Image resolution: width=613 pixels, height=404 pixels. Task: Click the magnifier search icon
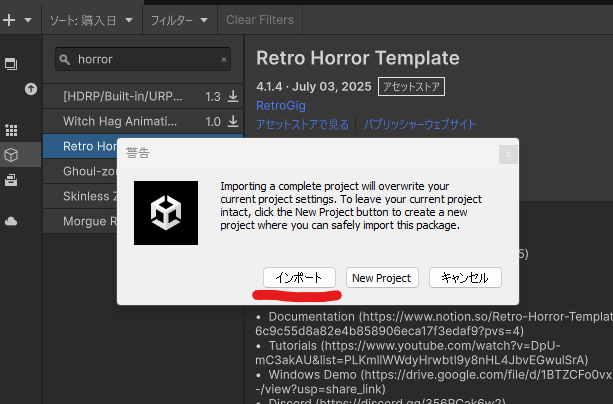pyautogui.click(x=65, y=59)
